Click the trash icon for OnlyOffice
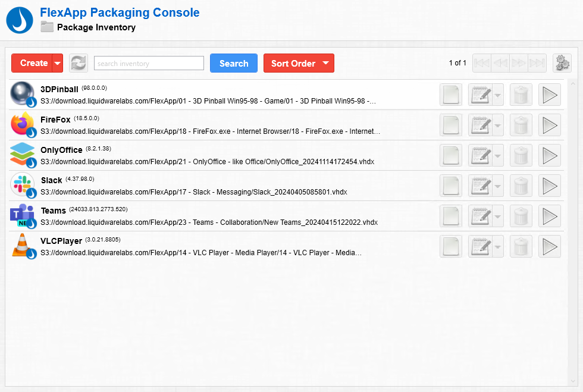The height and width of the screenshot is (392, 583). tap(521, 156)
